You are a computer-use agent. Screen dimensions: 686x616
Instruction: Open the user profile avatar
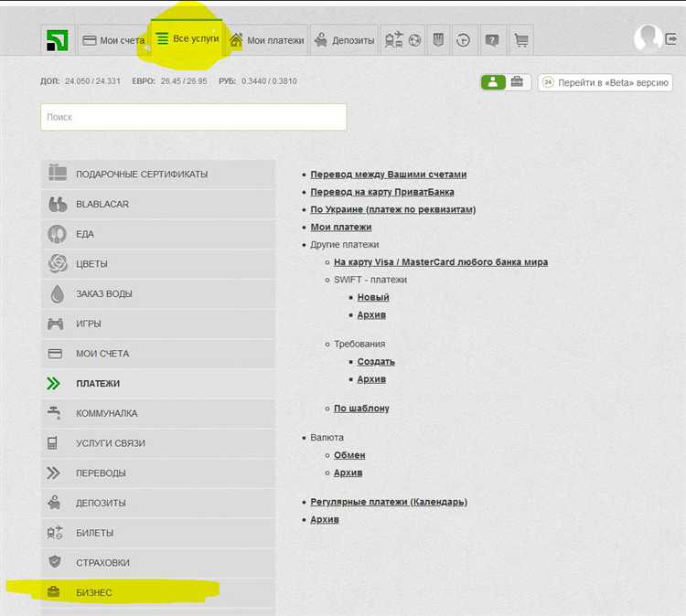tap(648, 37)
